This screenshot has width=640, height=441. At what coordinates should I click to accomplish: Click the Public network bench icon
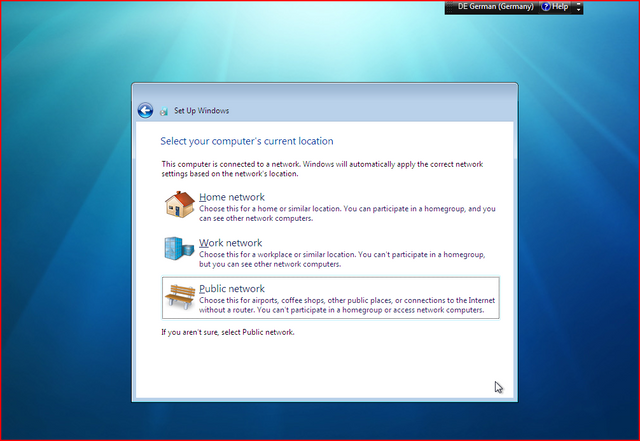[x=180, y=296]
